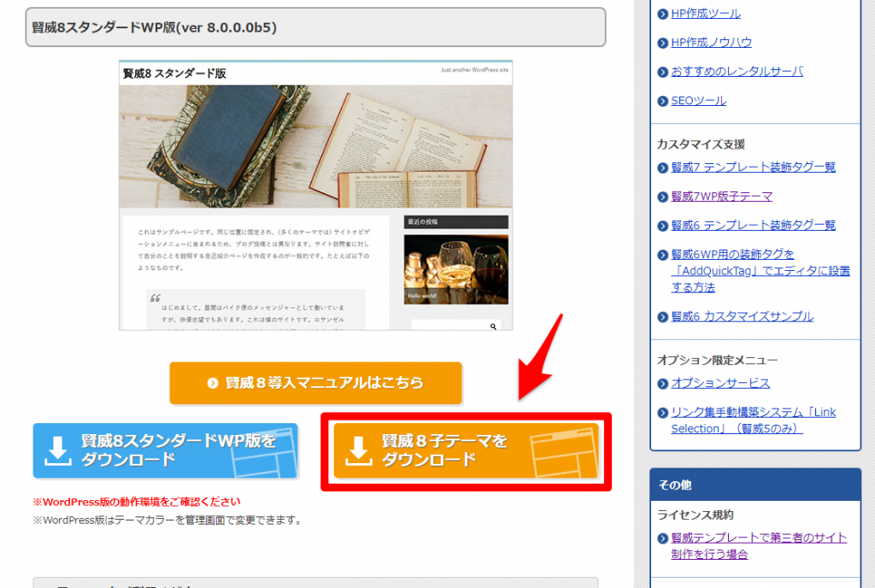Click the オプション限定メニュー section heading

[717, 360]
